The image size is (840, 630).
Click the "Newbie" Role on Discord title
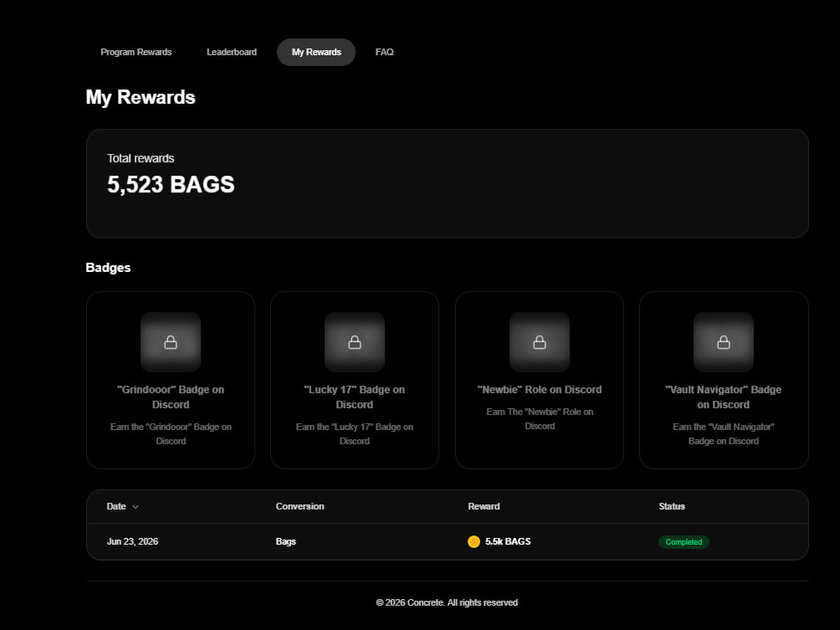[x=540, y=390]
